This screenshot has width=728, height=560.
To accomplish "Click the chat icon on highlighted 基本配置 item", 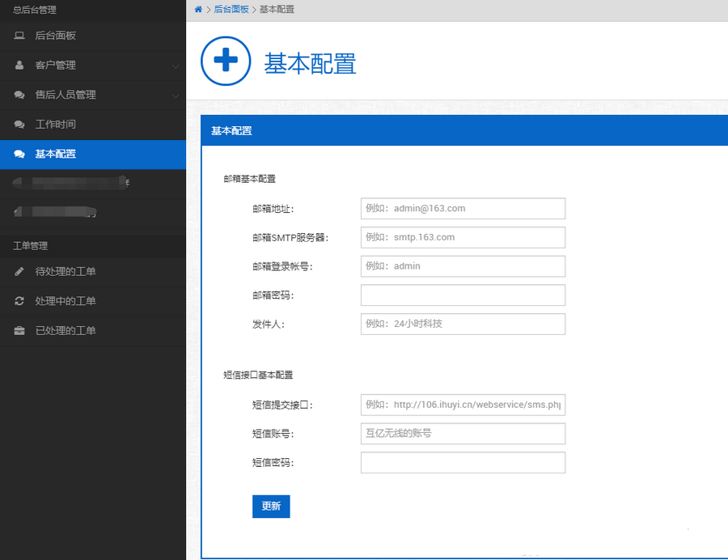I will point(18,153).
